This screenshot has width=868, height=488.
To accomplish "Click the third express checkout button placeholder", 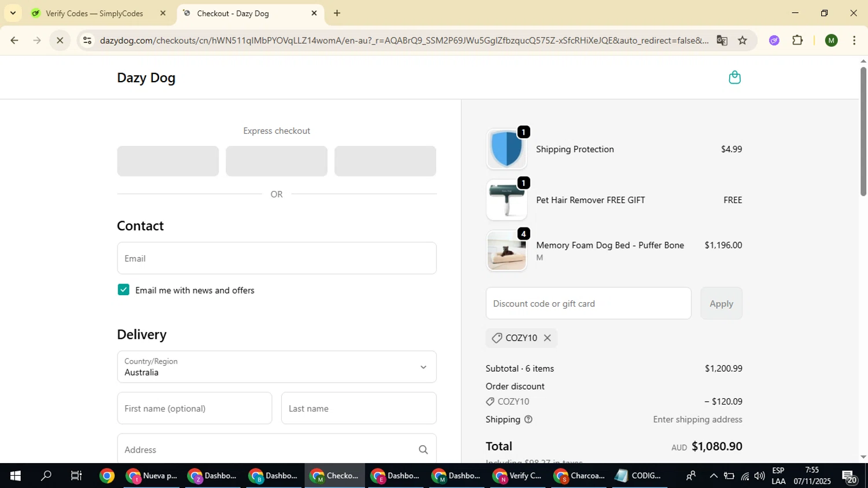I will 385,161.
